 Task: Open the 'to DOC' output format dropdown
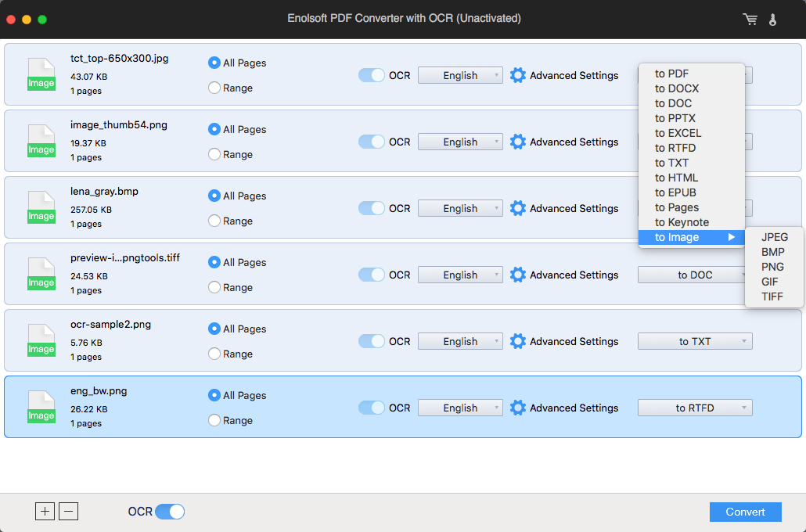pyautogui.click(x=692, y=275)
